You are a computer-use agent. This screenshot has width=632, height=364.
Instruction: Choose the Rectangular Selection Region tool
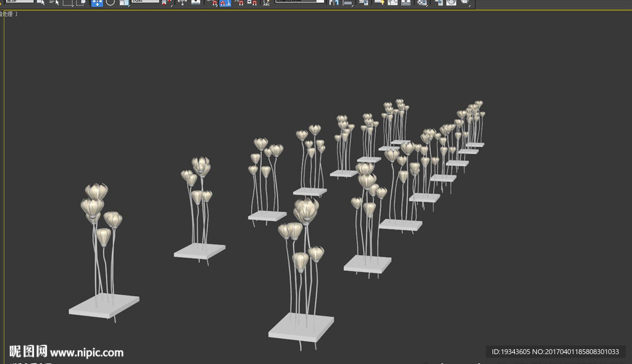[68, 2]
